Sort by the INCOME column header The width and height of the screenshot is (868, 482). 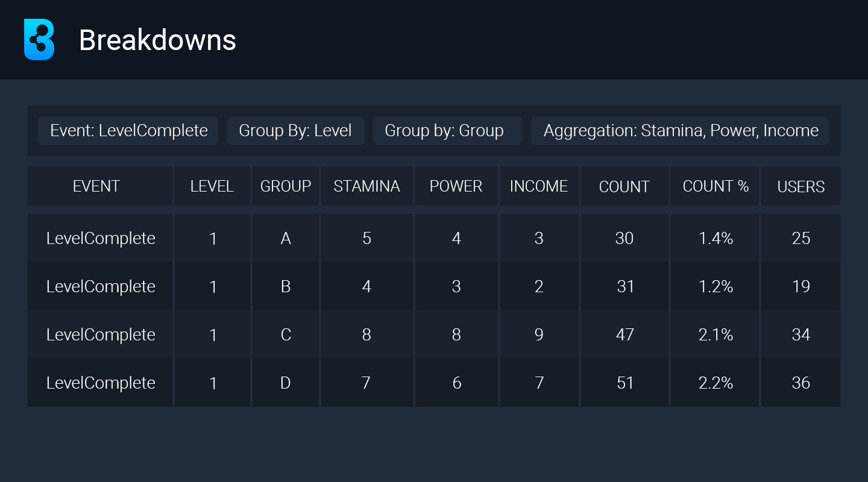(x=539, y=186)
